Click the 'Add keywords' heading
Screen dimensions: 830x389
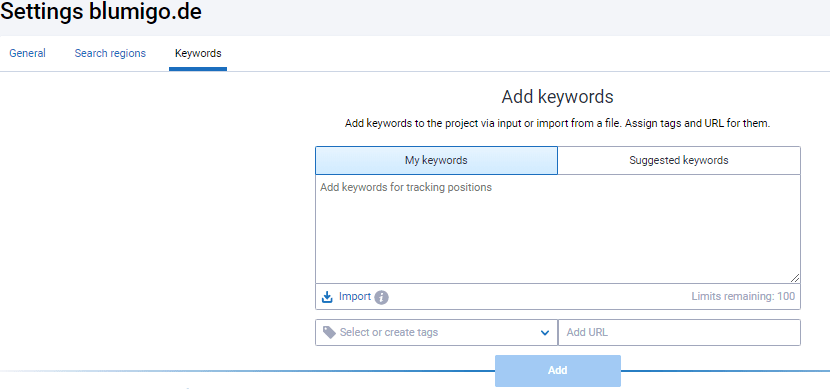(x=557, y=97)
